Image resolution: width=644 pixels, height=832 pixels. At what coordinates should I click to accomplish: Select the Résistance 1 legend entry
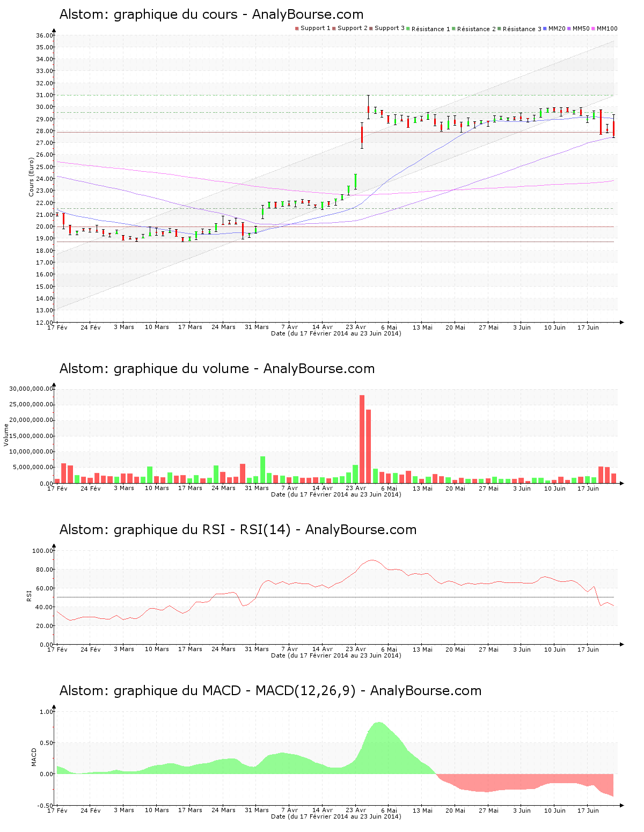click(x=428, y=29)
